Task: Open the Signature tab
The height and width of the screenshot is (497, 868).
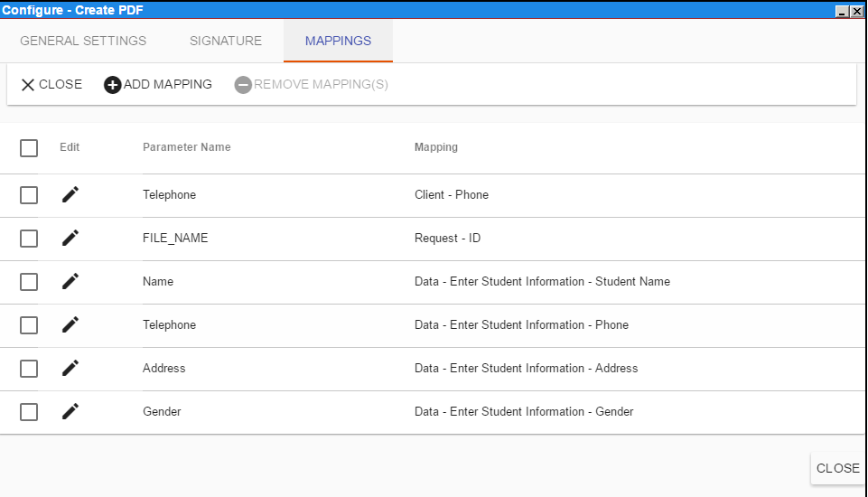Action: 226,41
